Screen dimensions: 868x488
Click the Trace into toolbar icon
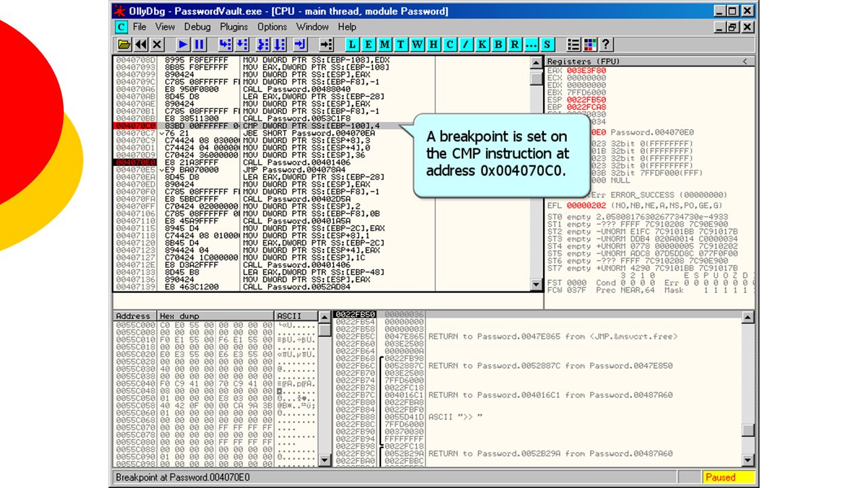tap(264, 45)
